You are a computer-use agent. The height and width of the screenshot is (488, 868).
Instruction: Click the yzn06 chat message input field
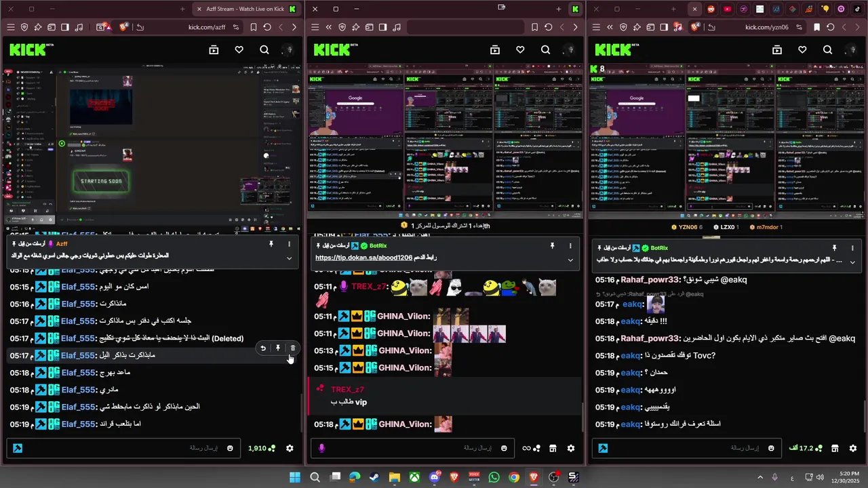point(688,448)
